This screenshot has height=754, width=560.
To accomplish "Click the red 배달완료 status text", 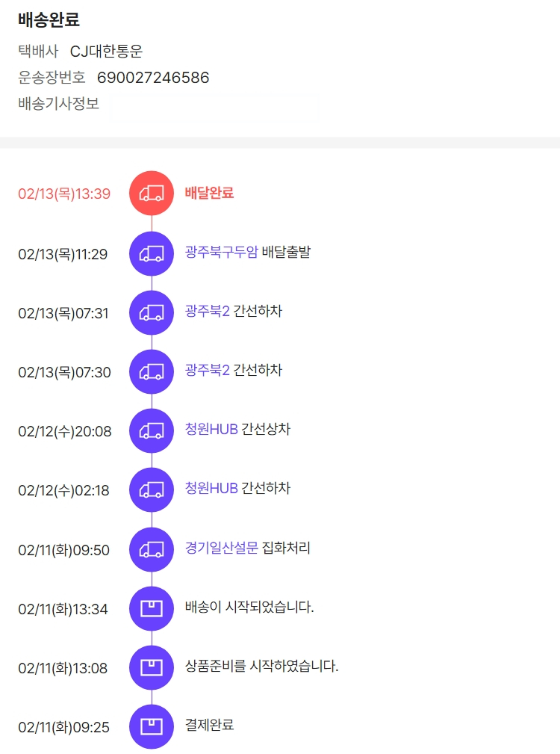I will pos(209,193).
